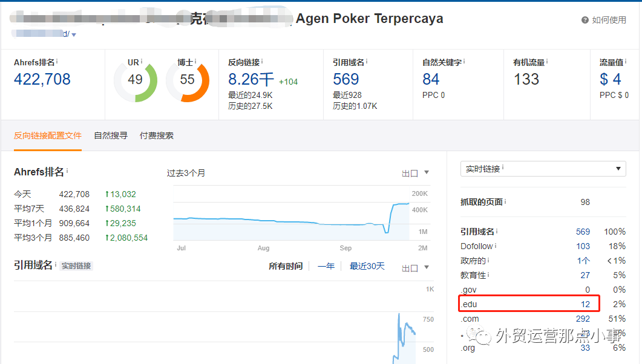Click the 实时链接 badge beside 引用域名
Screen dimensions: 642x364
pos(76,266)
